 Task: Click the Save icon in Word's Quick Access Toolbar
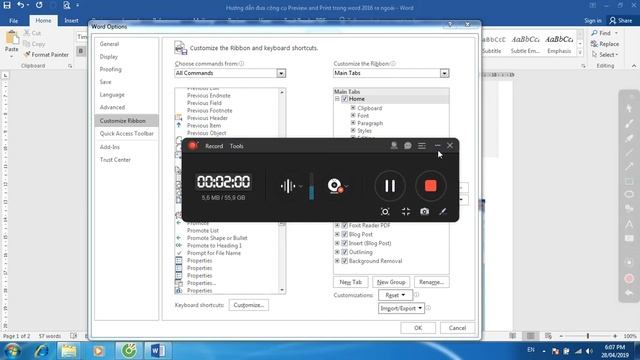[x=7, y=5]
